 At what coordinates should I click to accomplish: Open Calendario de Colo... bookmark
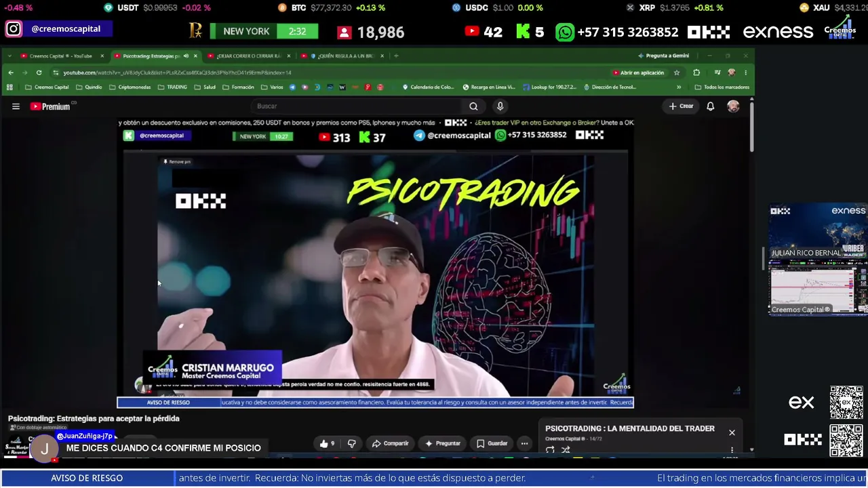click(428, 87)
